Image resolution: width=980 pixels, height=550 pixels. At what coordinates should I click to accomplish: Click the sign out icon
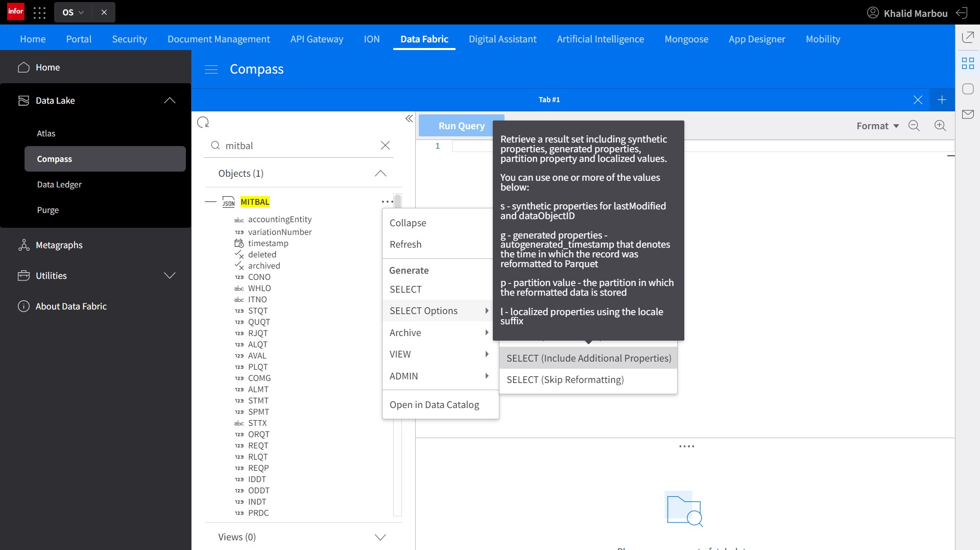coord(962,13)
